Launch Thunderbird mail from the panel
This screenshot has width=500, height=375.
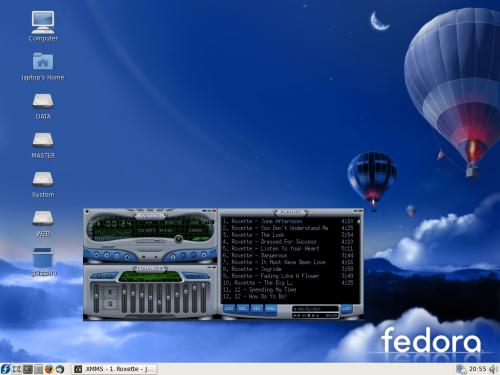coord(60,369)
